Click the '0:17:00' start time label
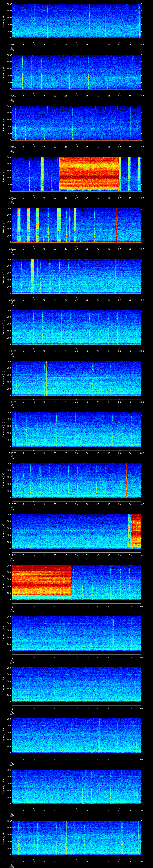153x868 pixels. point(12,861)
